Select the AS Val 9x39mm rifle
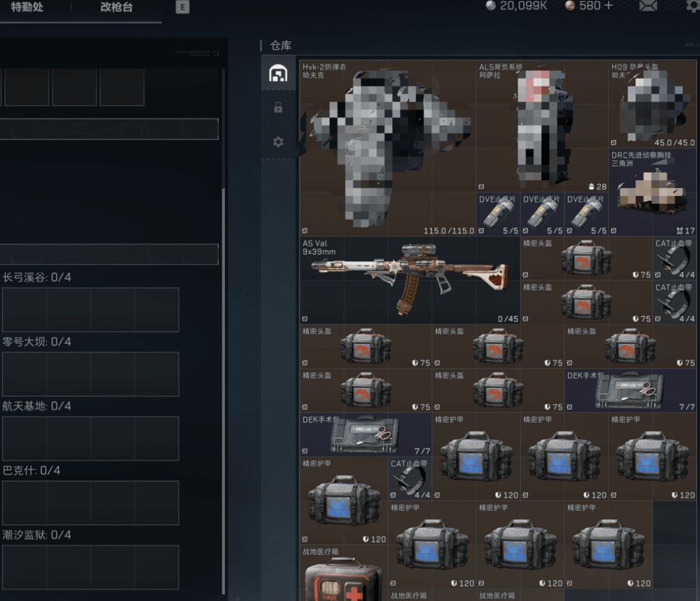The image size is (700, 601). pyautogui.click(x=410, y=280)
